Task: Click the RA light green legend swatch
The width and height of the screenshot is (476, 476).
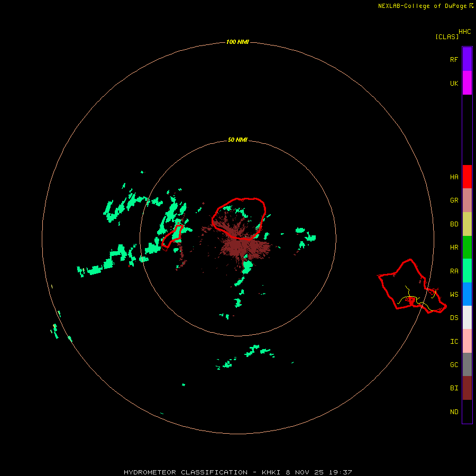Action: click(467, 271)
